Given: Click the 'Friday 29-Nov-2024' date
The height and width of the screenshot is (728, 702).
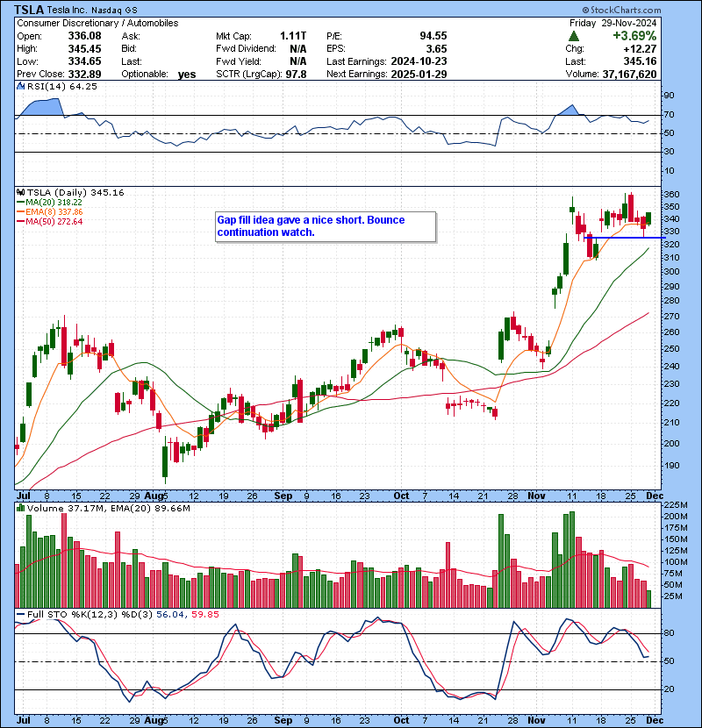Looking at the screenshot, I should coord(613,23).
